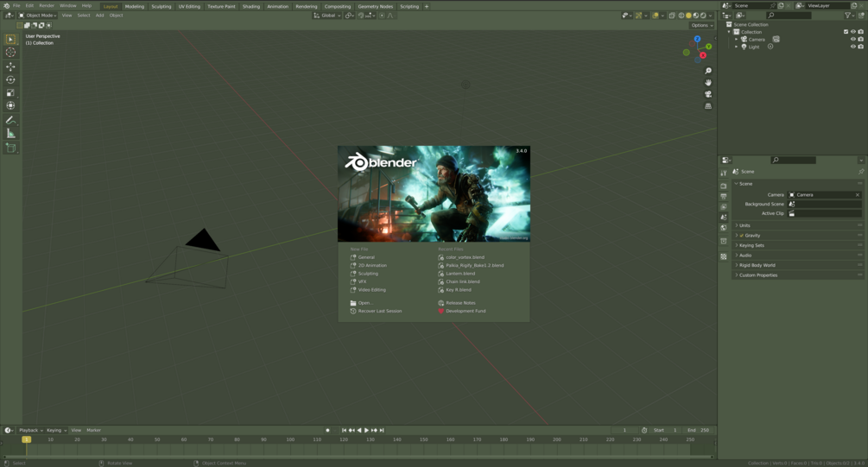Expand the Units panel
868x467 pixels.
click(797, 225)
